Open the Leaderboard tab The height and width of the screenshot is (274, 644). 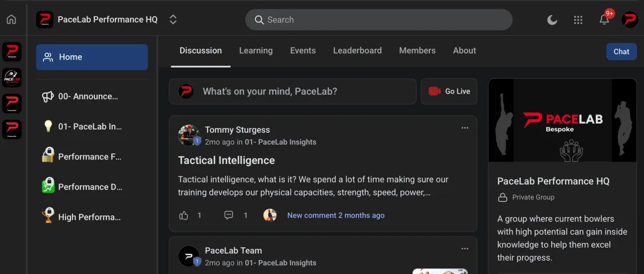(357, 51)
